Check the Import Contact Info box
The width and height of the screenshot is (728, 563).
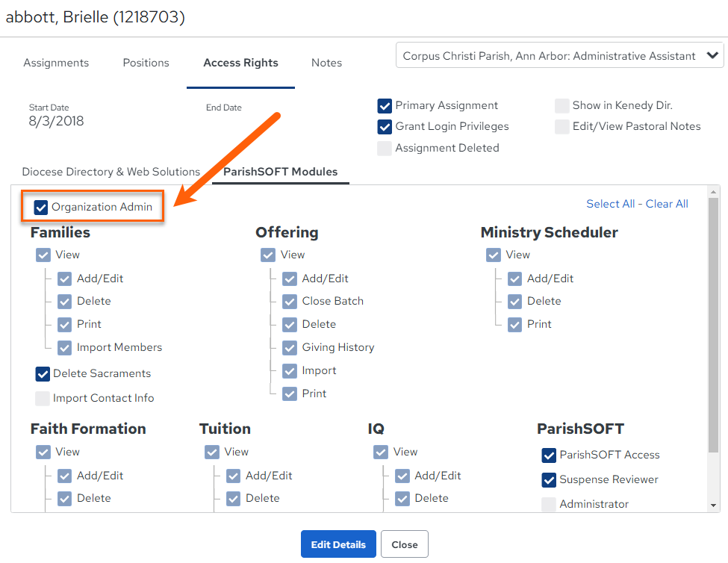(x=43, y=398)
